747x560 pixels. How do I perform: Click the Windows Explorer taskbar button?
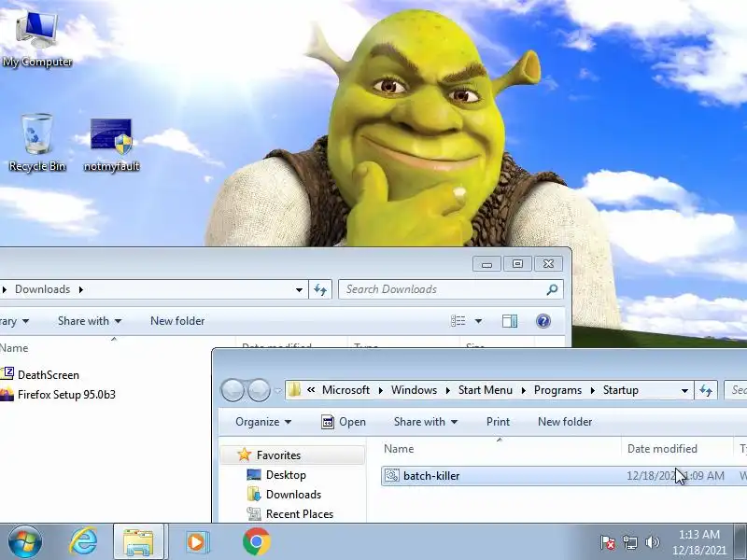point(138,542)
